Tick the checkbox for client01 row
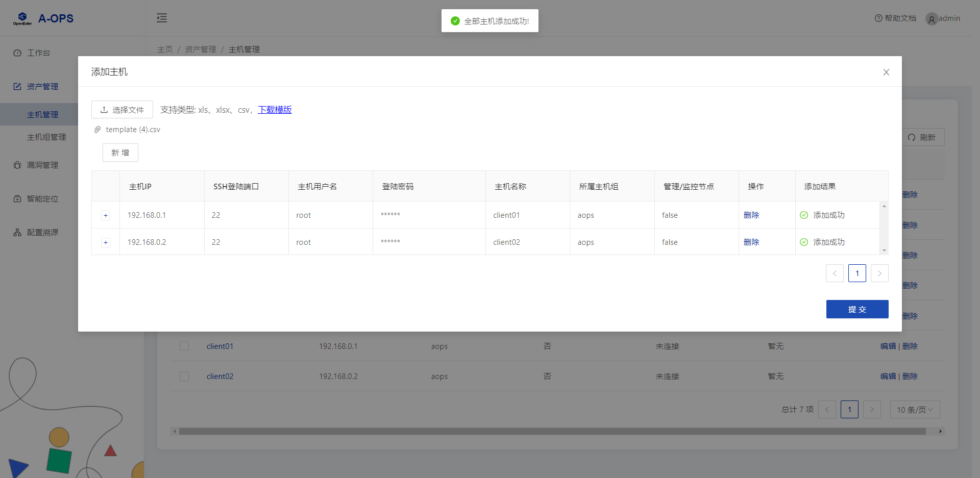 click(184, 346)
